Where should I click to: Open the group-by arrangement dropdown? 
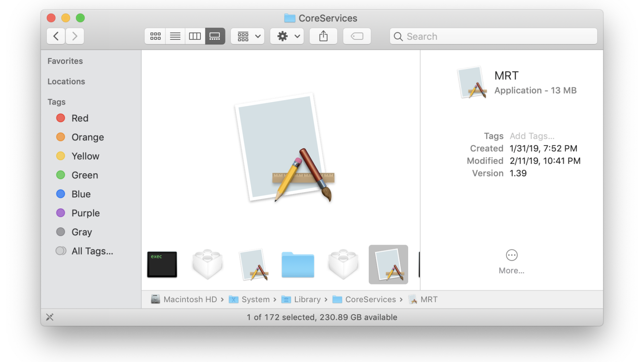248,36
